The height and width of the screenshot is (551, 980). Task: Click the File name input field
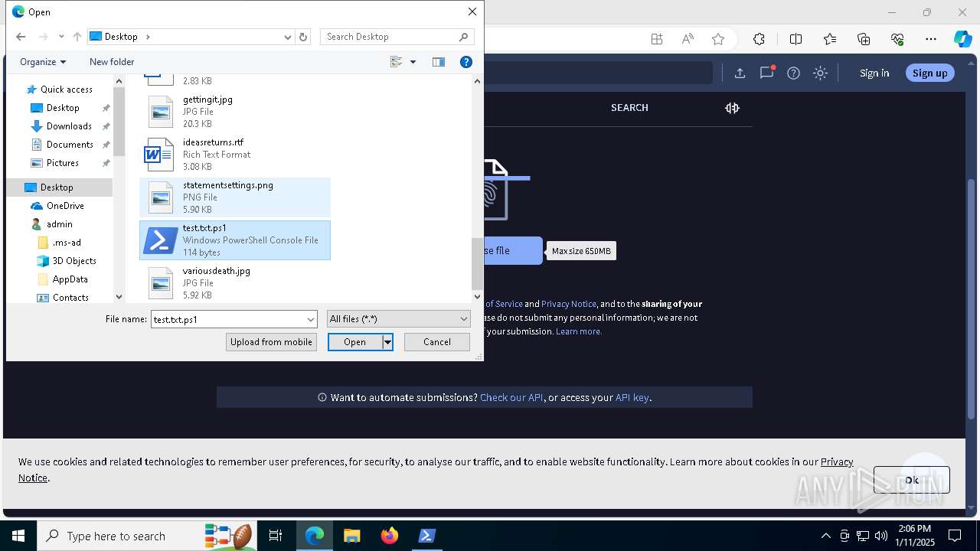[x=228, y=319]
